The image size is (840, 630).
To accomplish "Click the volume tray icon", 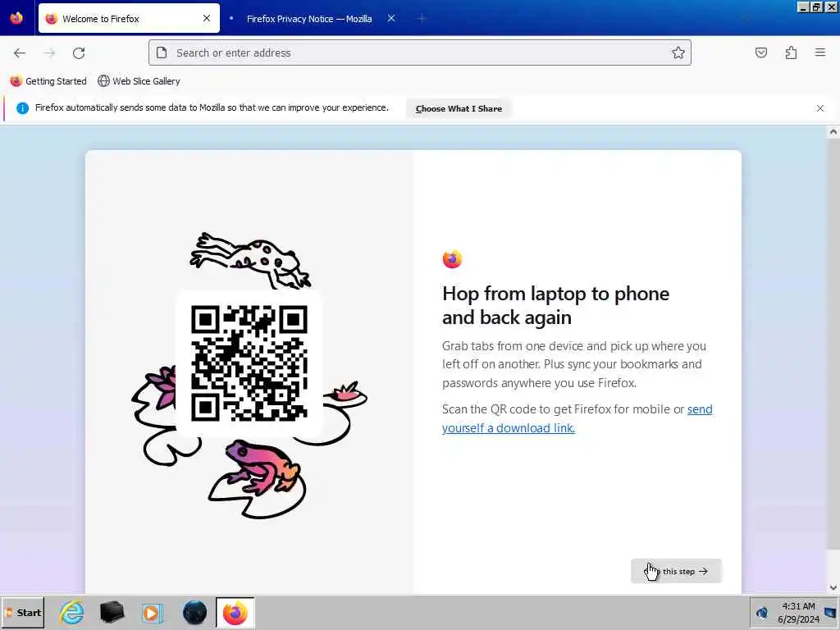I will [x=762, y=612].
